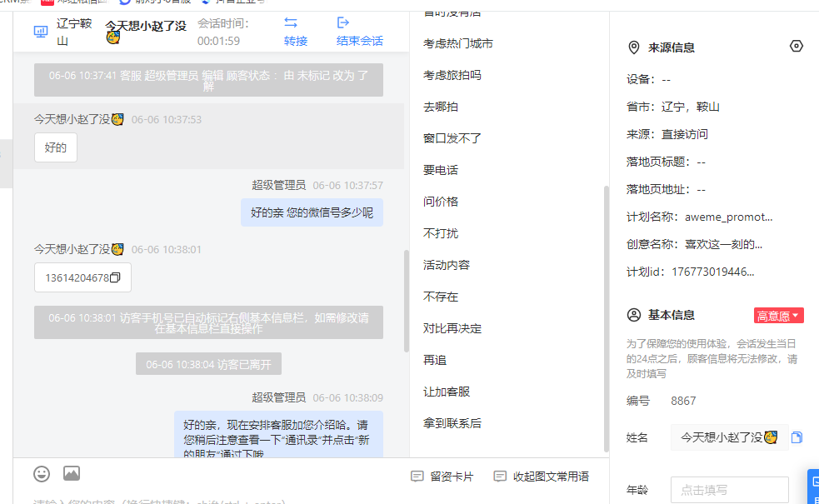Select quick reply 去哪拍
The image size is (819, 504).
441,107
